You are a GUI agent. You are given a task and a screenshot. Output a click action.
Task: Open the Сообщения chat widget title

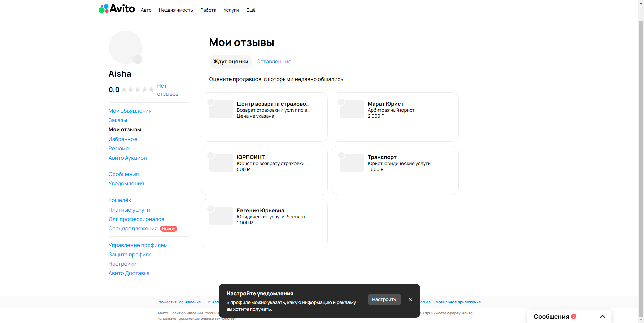coord(551,317)
